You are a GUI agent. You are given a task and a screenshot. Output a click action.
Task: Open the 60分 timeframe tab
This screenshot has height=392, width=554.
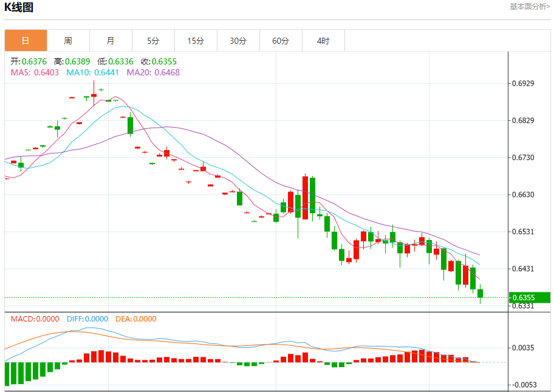pos(281,41)
